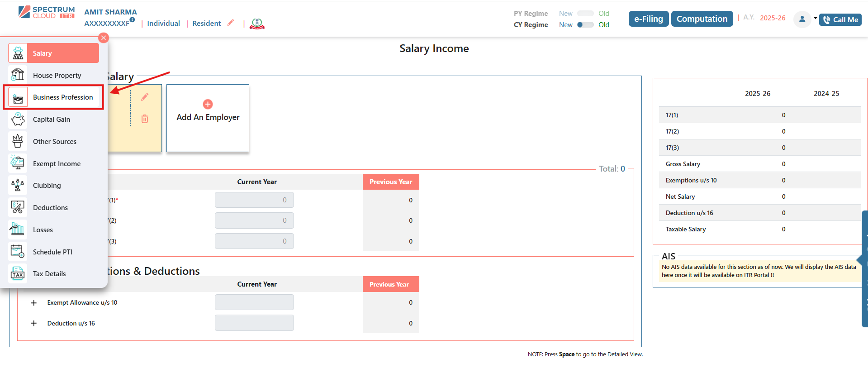Select the Capital Gain piggy bank icon
The height and width of the screenshot is (383, 868).
18,120
